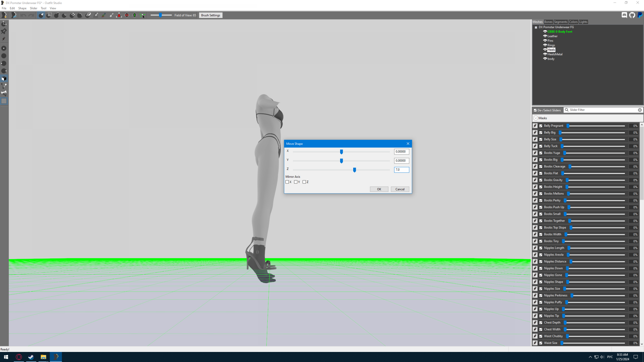Collapse the DX Pornstar Underwear FG tree node

pyautogui.click(x=536, y=27)
